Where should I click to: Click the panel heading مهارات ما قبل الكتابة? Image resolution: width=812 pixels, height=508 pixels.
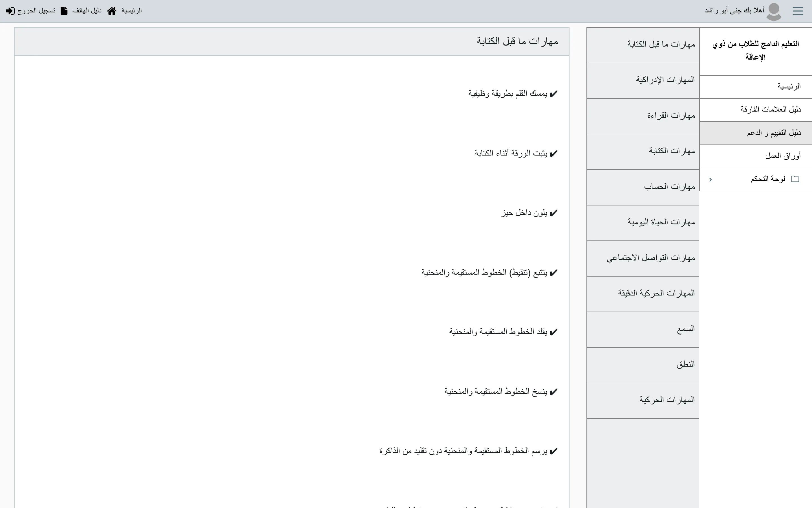coord(517,41)
